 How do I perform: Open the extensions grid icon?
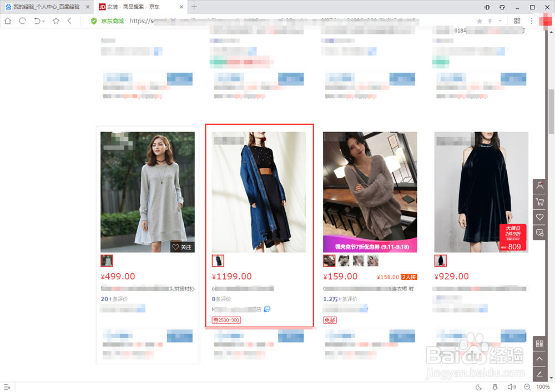coord(517,21)
